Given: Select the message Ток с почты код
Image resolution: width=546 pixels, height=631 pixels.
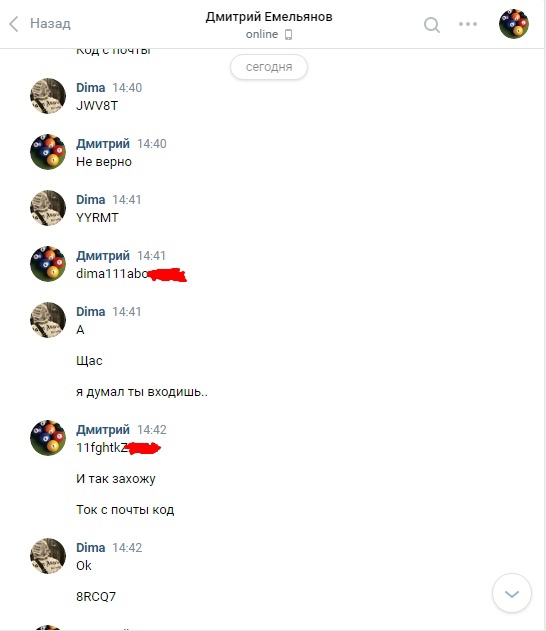Looking at the screenshot, I should point(125,510).
